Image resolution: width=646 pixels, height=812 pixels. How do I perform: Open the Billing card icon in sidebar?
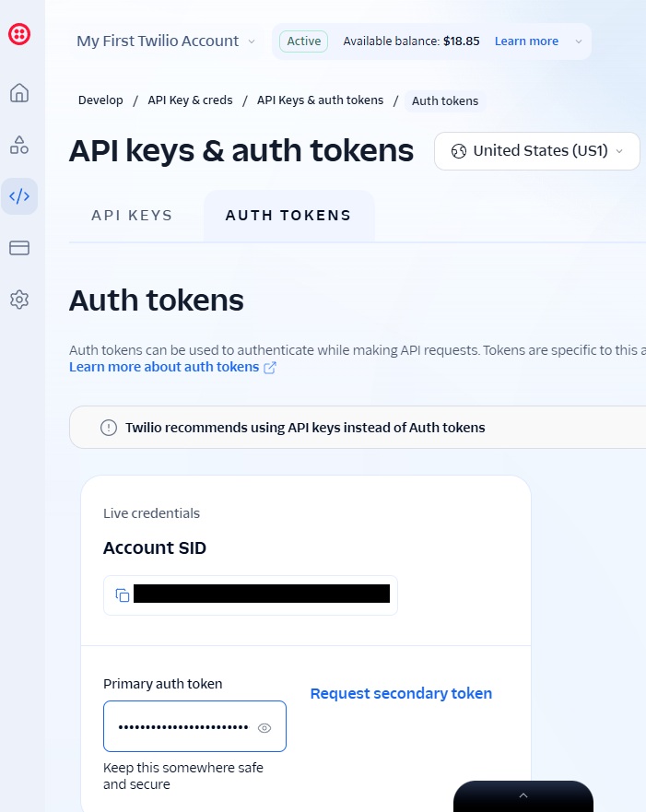pos(19,248)
